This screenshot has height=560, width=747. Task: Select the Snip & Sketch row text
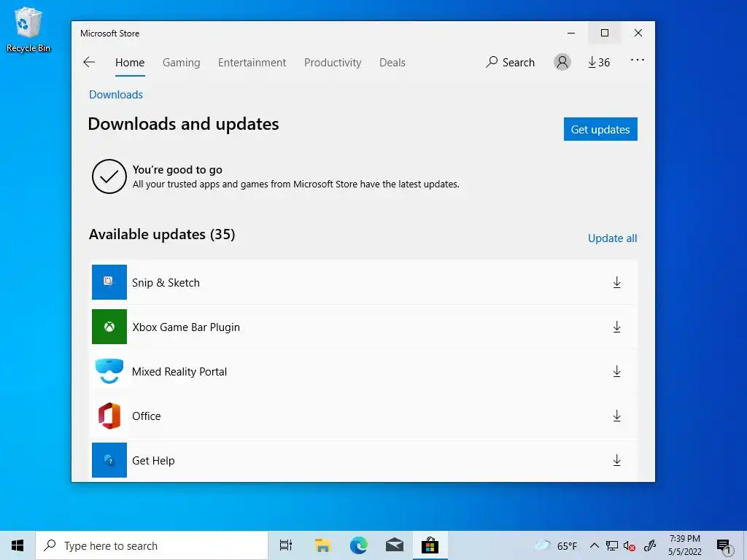(166, 282)
